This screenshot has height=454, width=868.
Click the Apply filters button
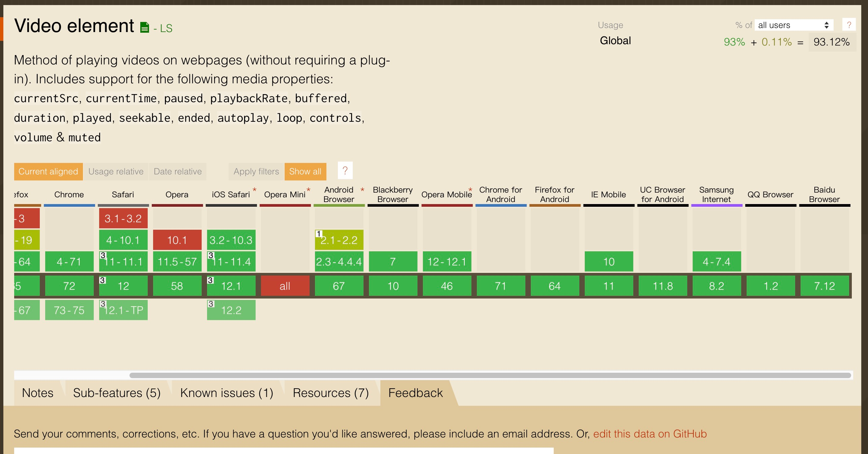click(x=256, y=171)
